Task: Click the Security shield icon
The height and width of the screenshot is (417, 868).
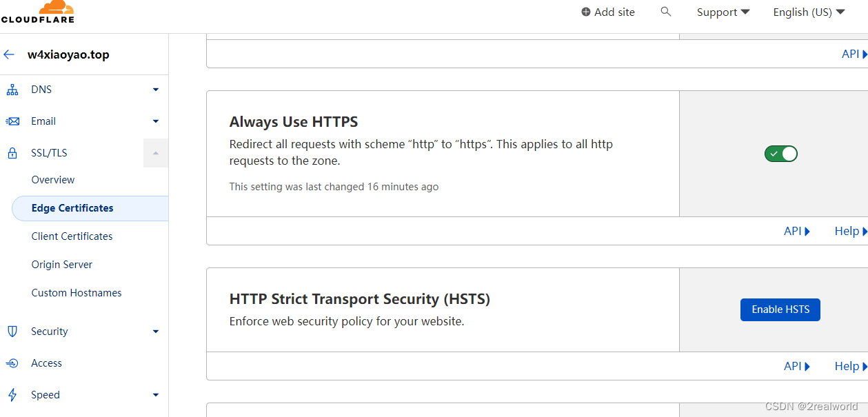Action: coord(12,332)
